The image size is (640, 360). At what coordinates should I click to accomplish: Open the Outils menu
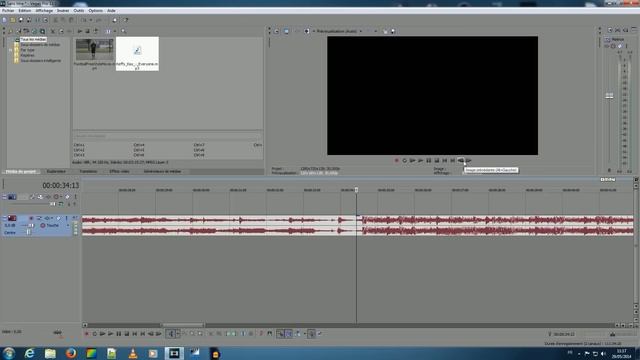[78, 11]
